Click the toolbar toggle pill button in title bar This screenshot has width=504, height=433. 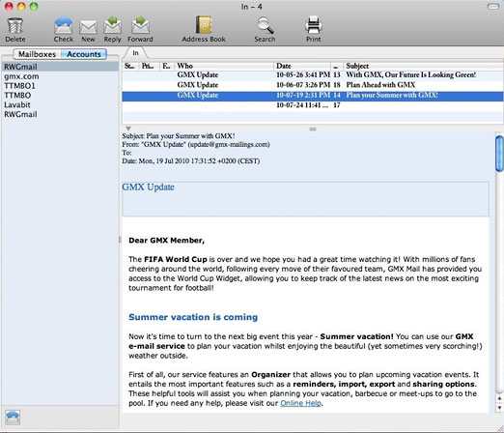(x=492, y=6)
